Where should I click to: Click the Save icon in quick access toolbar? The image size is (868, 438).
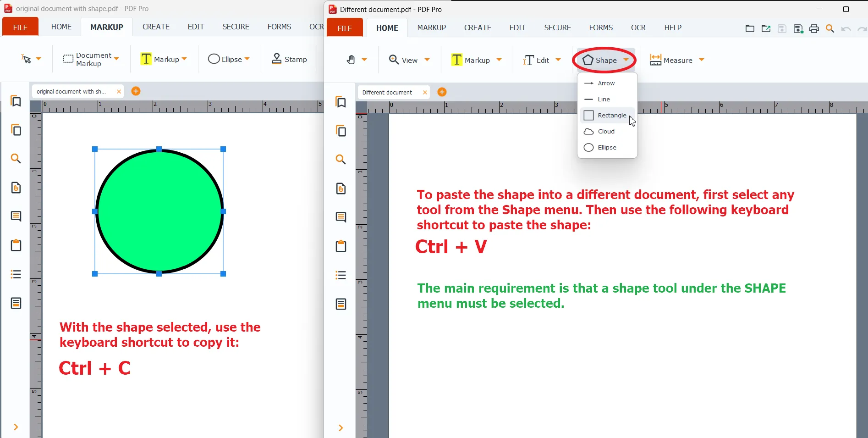pyautogui.click(x=782, y=28)
